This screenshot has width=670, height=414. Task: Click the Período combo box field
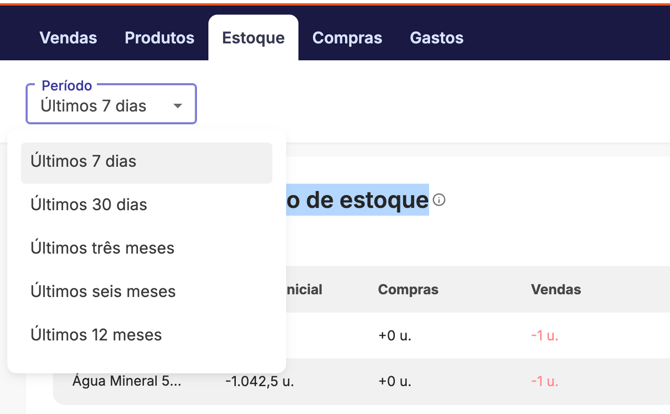point(100,105)
